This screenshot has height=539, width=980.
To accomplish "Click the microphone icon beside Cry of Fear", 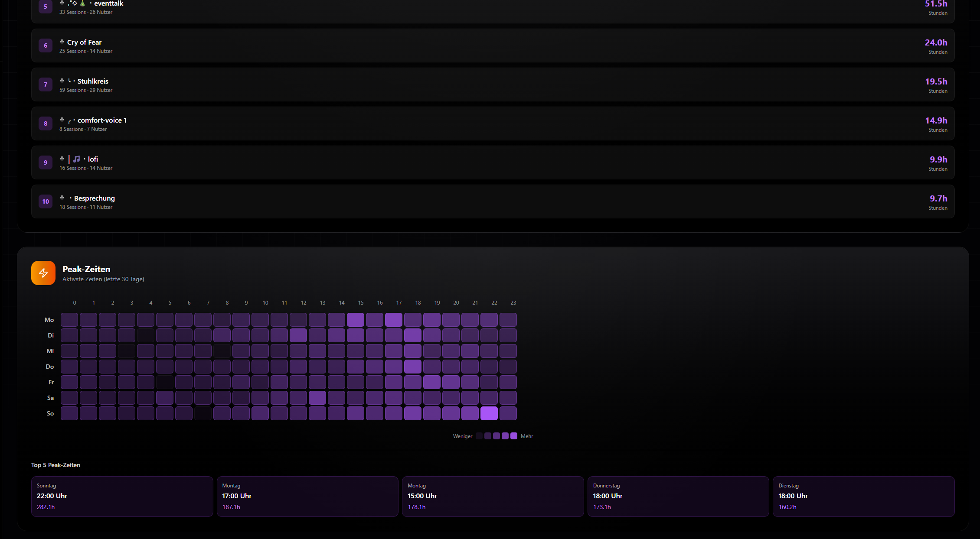I will (x=62, y=42).
